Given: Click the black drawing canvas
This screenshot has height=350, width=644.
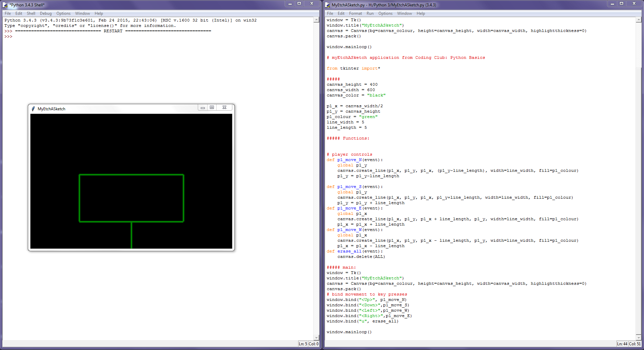Looking at the screenshot, I should (x=131, y=145).
